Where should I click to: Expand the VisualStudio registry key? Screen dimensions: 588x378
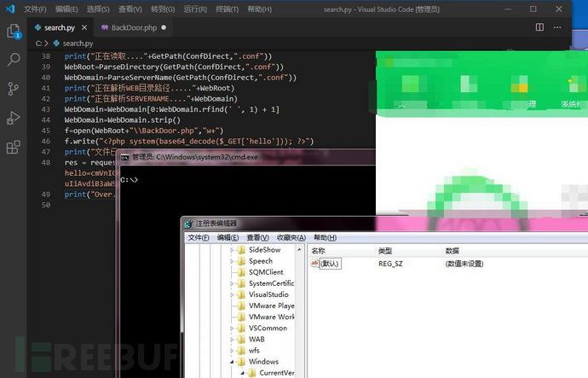232,294
